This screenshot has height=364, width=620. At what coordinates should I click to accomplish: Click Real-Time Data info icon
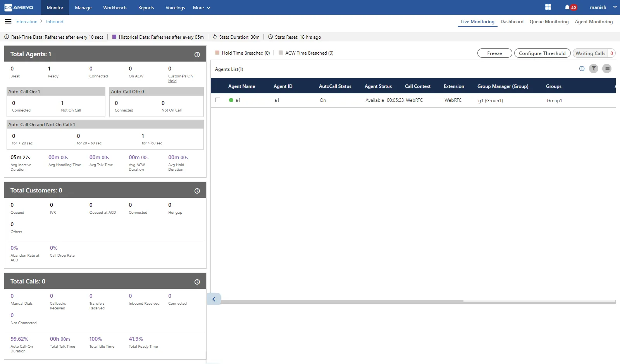coord(7,37)
